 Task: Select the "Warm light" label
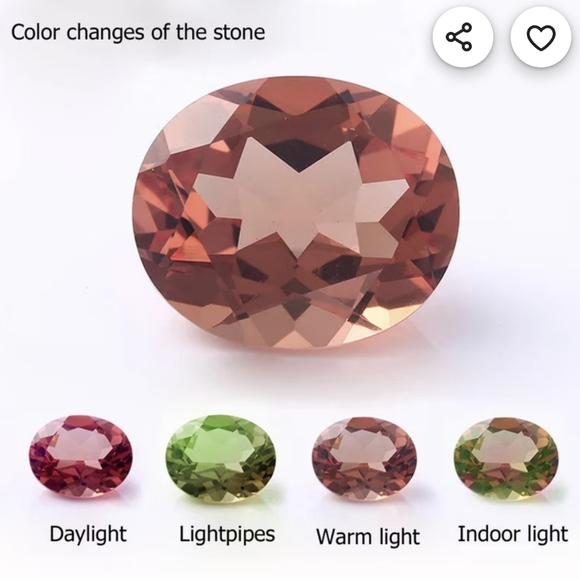(x=368, y=536)
